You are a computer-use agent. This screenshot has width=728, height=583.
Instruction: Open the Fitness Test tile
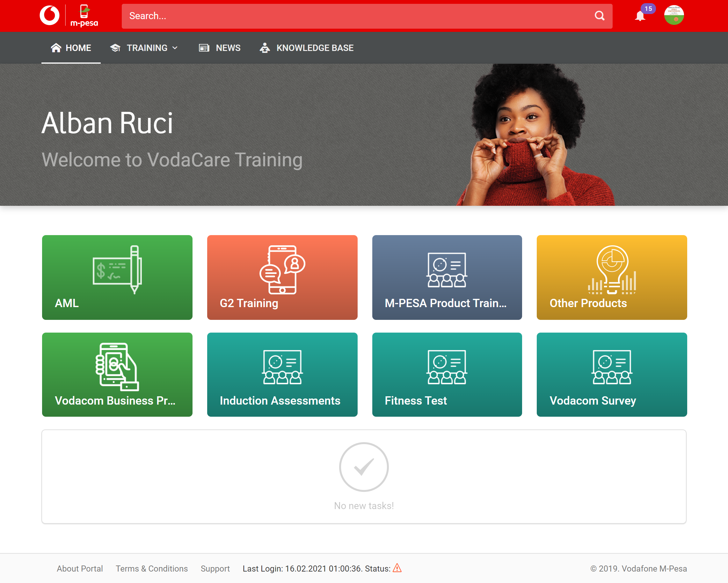447,374
